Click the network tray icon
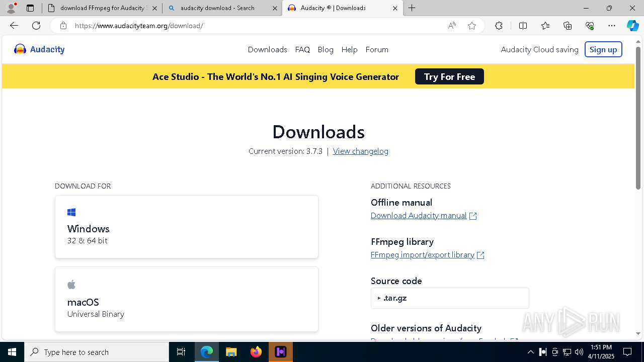The image size is (644, 362). pos(567,352)
